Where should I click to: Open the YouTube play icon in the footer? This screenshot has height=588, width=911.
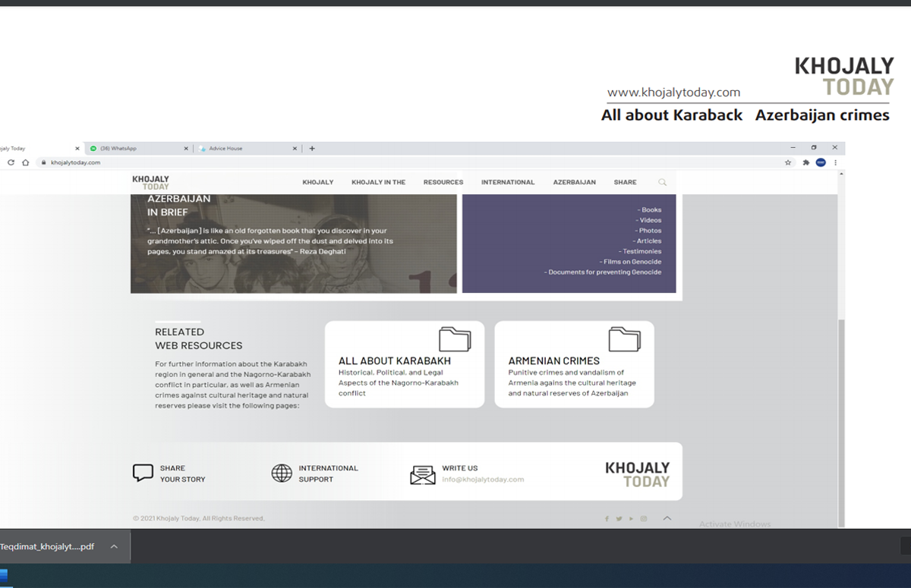point(631,519)
